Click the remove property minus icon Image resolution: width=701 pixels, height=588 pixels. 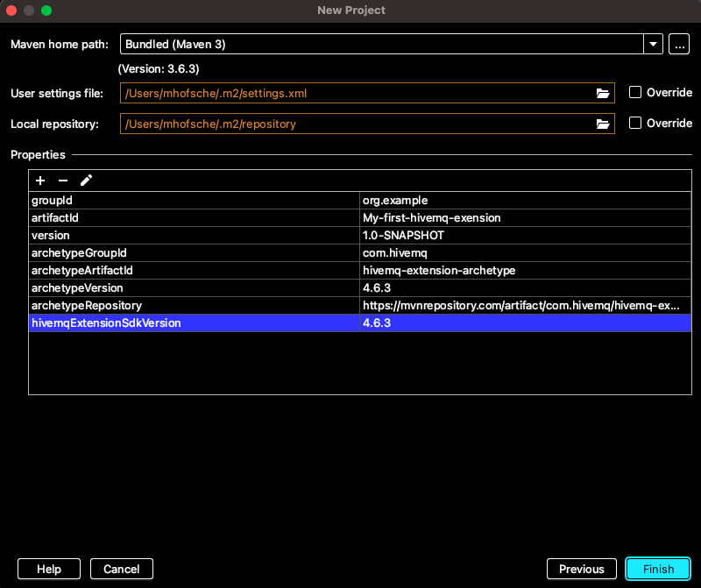pos(63,181)
